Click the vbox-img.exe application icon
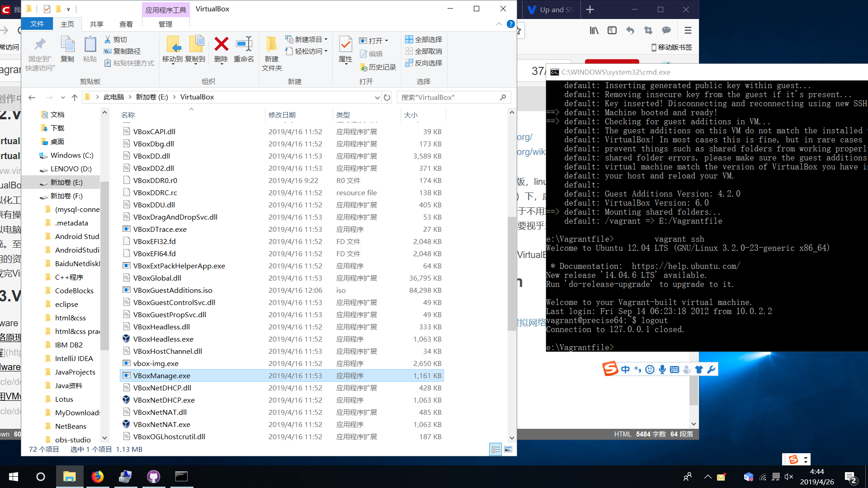Image resolution: width=868 pixels, height=488 pixels. (x=127, y=363)
